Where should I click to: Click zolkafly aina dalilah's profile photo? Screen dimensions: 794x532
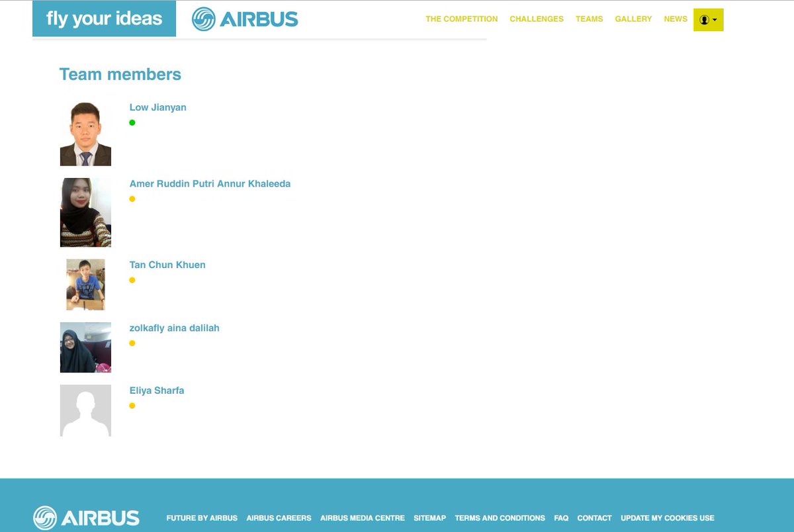(85, 347)
